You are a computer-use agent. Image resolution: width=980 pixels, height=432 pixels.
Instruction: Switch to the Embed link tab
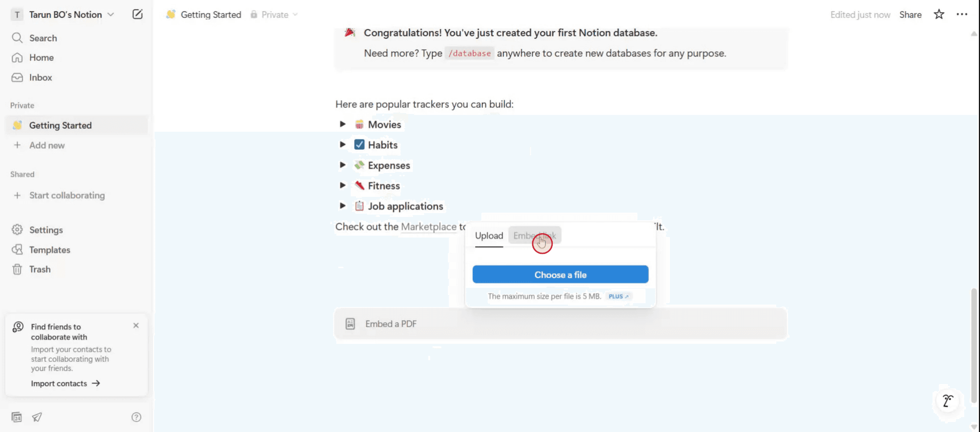click(x=535, y=235)
